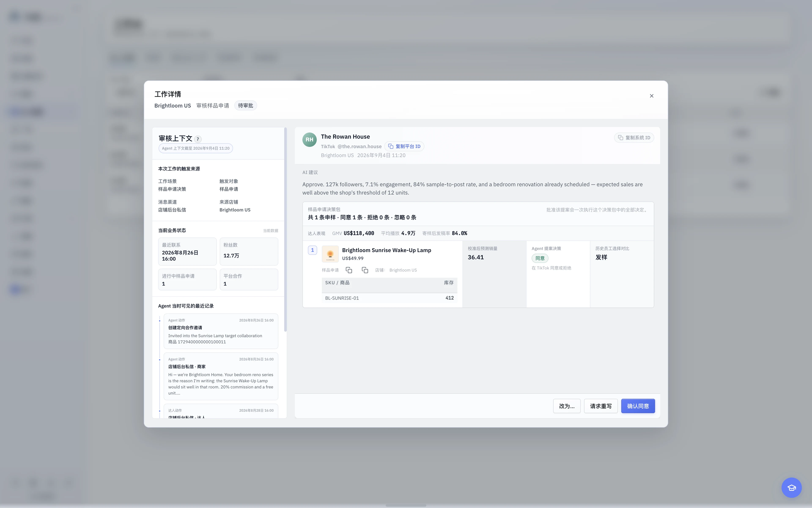Click the 来源店铺 value "Brightloom US"
This screenshot has width=812, height=508.
point(235,210)
